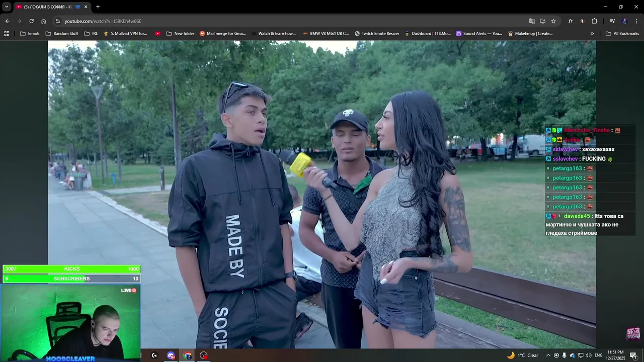Close the ЛОКАЛИ В СОФИЯ tab
The height and width of the screenshot is (362, 644).
pyautogui.click(x=86, y=7)
